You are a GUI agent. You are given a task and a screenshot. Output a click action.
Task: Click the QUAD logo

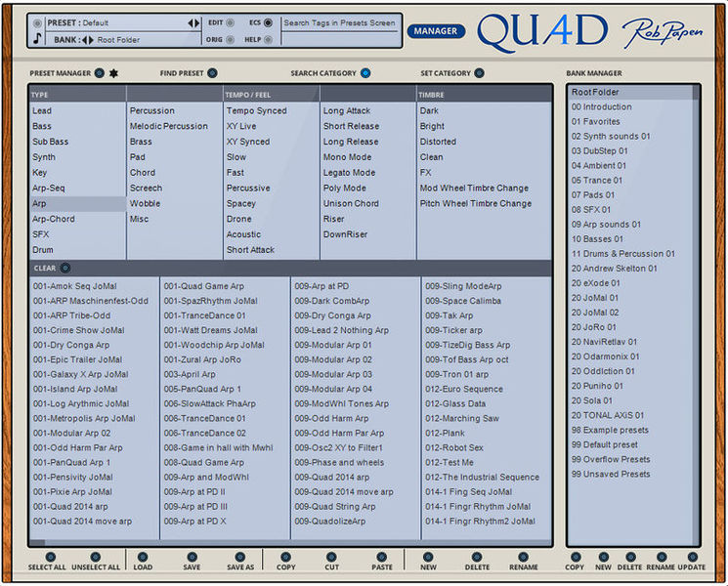pos(542,31)
